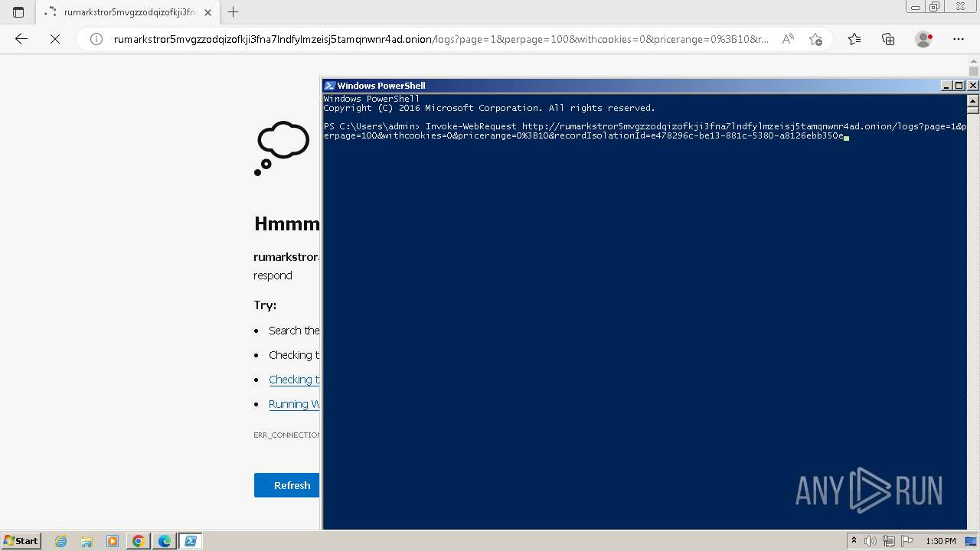The width and height of the screenshot is (980, 551).
Task: Open a new browser tab
Action: point(234,11)
